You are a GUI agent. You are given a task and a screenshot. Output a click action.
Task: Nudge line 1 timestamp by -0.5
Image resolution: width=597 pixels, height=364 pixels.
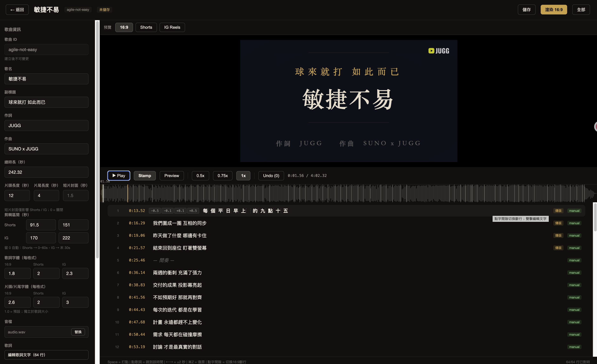[155, 211]
